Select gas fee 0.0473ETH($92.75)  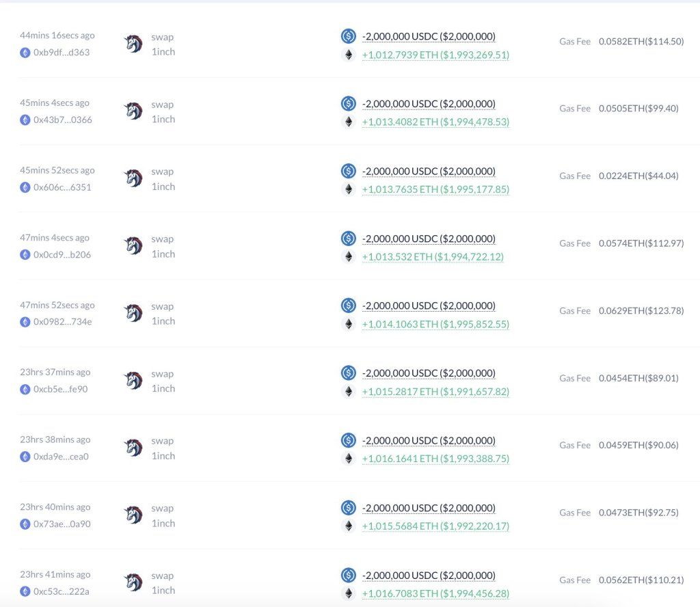coord(639,513)
